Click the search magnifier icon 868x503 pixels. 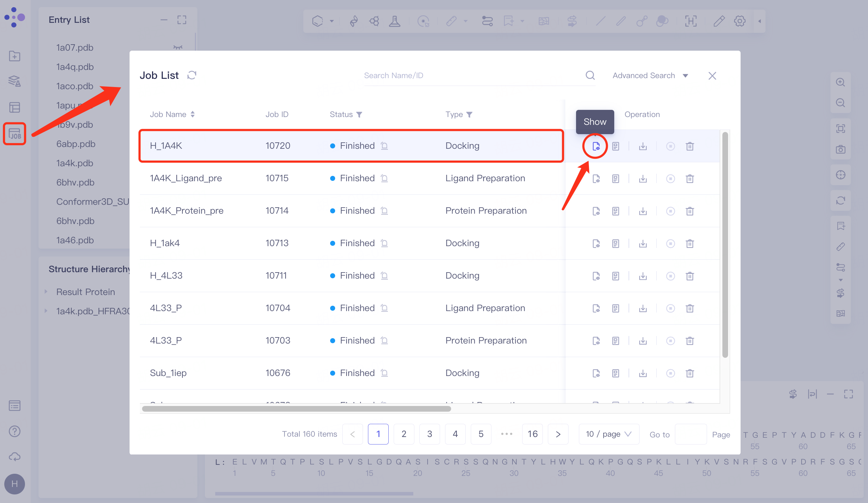[590, 75]
